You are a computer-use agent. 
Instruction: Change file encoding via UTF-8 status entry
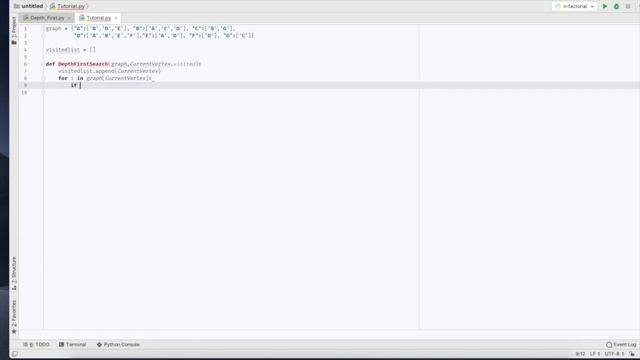tap(614, 354)
